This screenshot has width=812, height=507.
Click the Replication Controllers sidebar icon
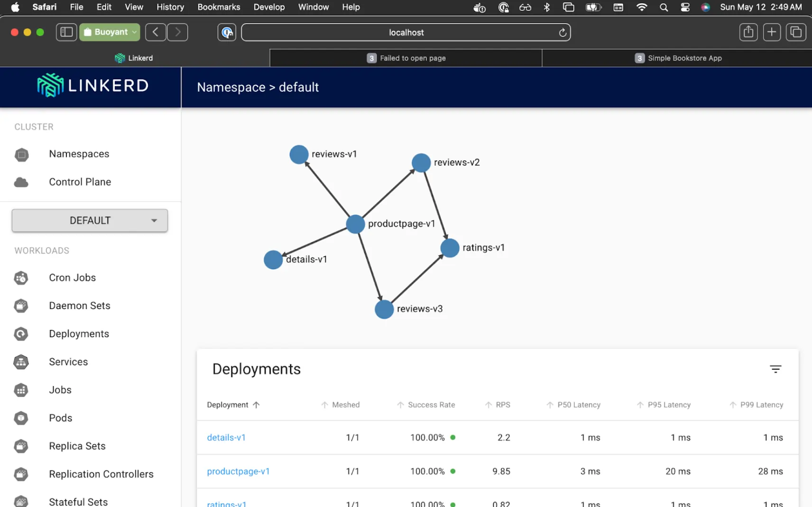pyautogui.click(x=21, y=474)
